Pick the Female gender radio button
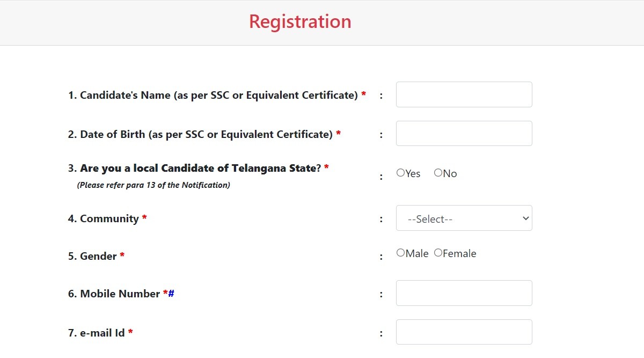The image size is (644, 358). 438,253
